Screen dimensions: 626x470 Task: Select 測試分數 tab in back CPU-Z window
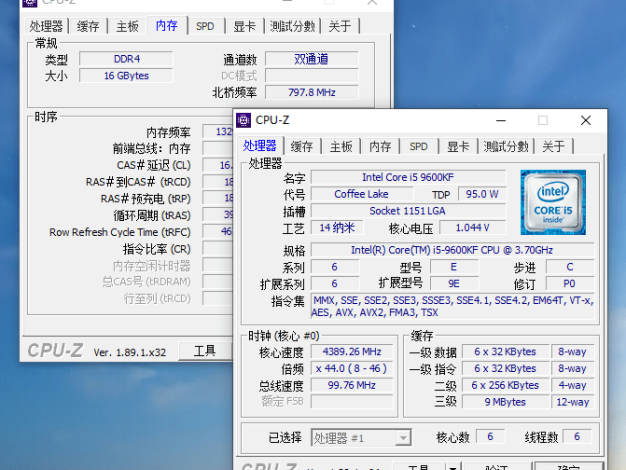292,26
